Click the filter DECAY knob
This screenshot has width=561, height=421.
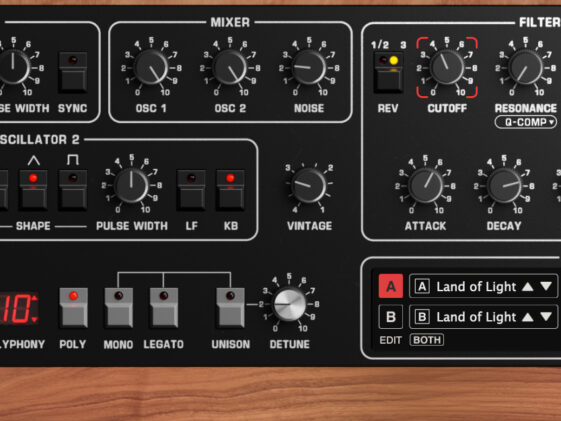[x=504, y=185]
